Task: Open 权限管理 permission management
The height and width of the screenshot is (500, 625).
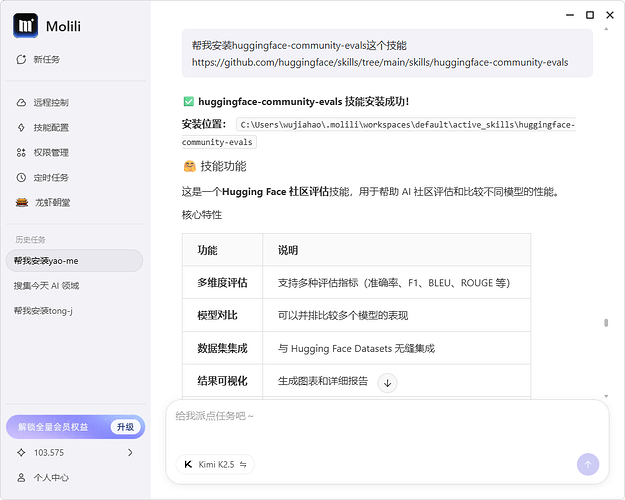Action: tap(51, 153)
